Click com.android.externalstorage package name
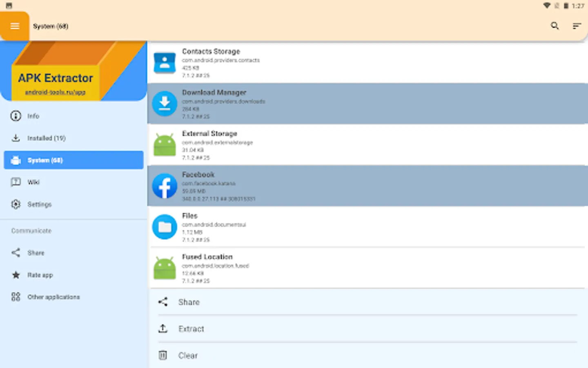The image size is (588, 368). (x=218, y=142)
